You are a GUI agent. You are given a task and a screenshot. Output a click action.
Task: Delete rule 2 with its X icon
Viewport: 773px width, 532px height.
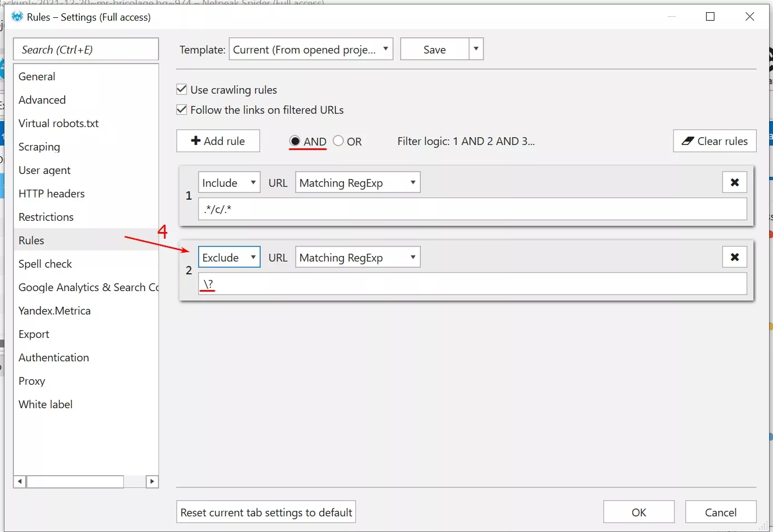(734, 257)
